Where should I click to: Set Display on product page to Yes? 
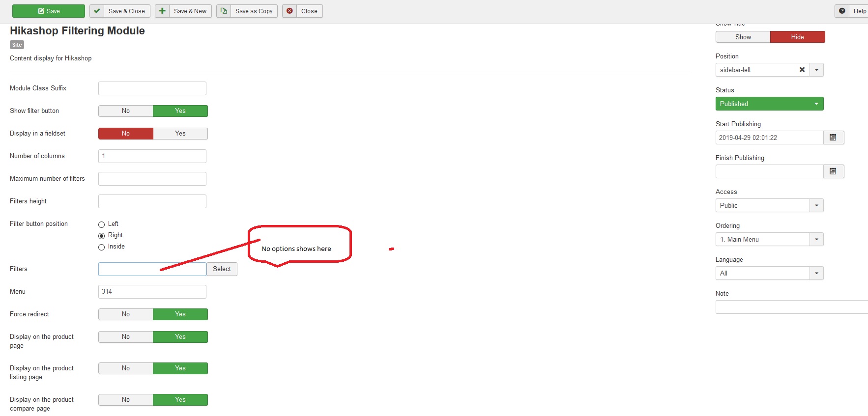coord(180,337)
